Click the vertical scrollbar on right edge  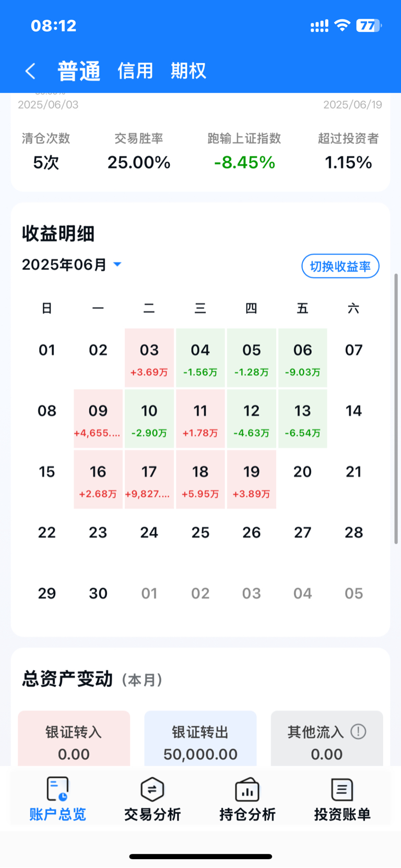(x=396, y=409)
